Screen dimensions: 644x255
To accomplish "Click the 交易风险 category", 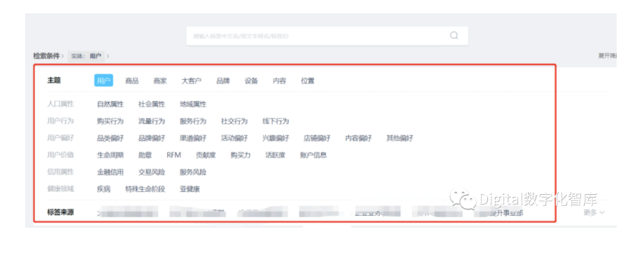I will click(152, 172).
